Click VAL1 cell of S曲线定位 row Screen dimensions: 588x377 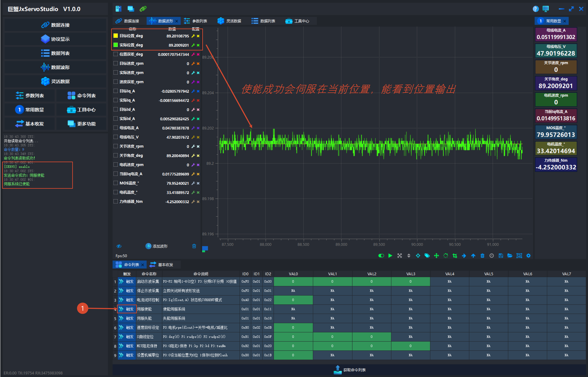pos(332,337)
